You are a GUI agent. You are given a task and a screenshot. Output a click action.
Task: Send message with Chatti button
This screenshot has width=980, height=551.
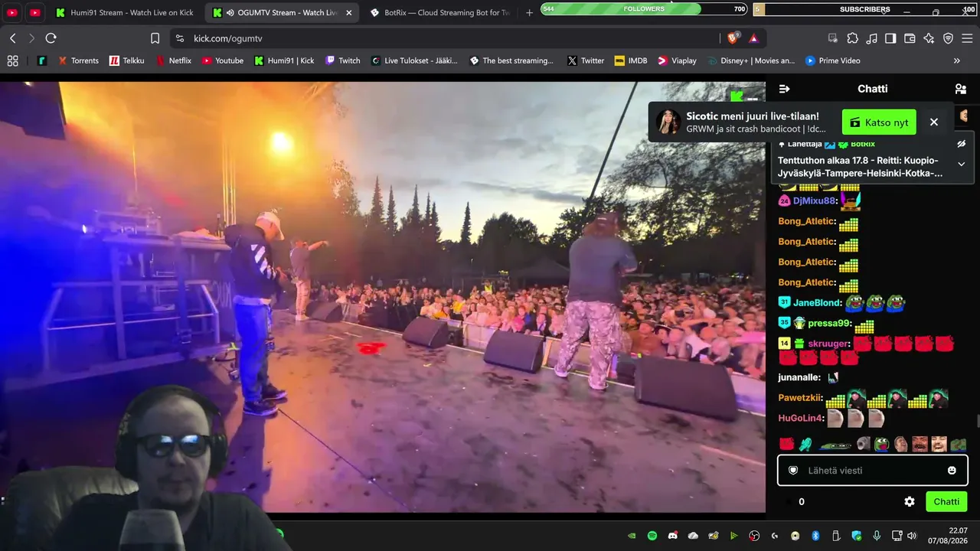point(946,502)
